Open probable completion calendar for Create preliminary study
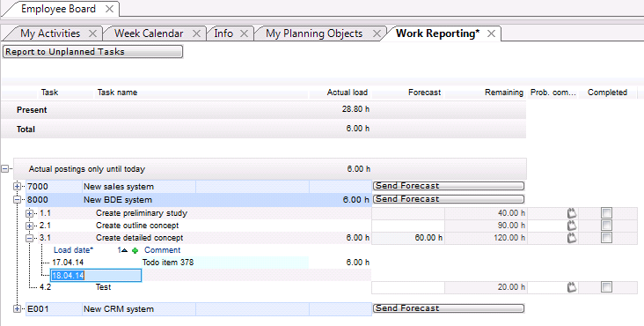Viewport: 644px width, 326px height. (572, 213)
